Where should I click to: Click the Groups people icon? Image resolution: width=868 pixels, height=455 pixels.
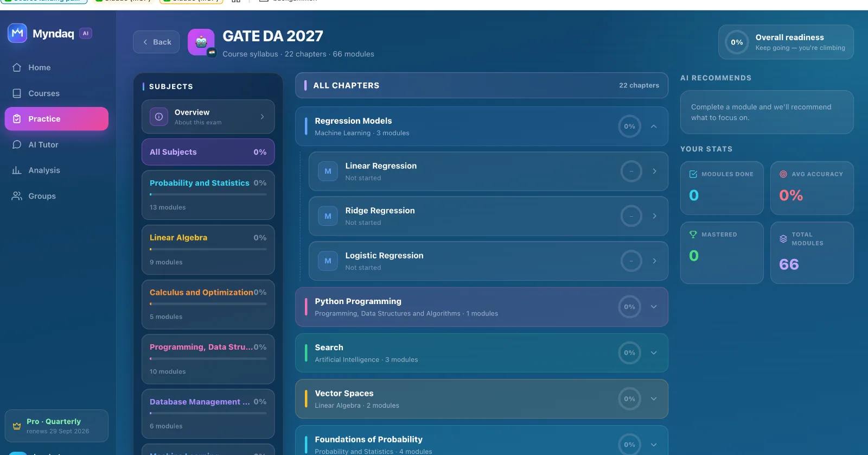pyautogui.click(x=17, y=196)
